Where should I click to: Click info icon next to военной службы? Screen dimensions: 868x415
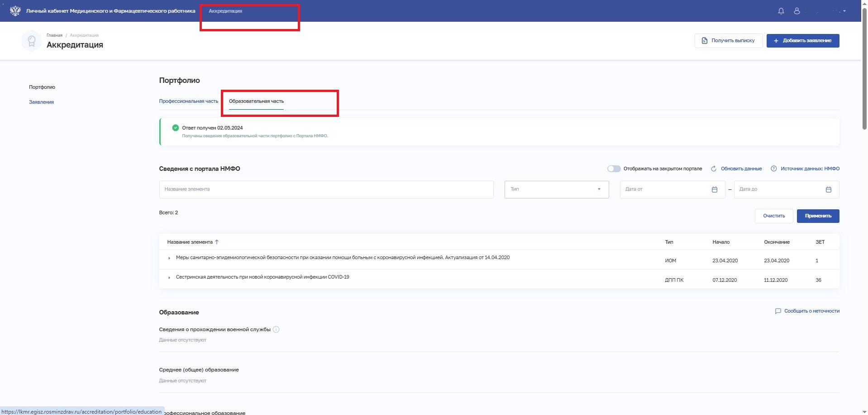[x=276, y=329]
